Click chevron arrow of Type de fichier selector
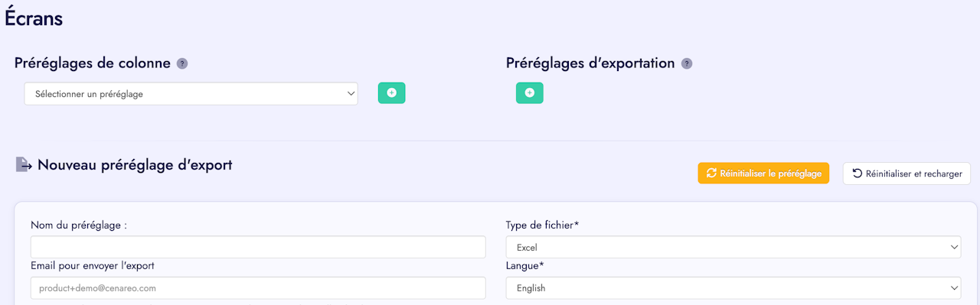This screenshot has width=980, height=305. pos(954,248)
